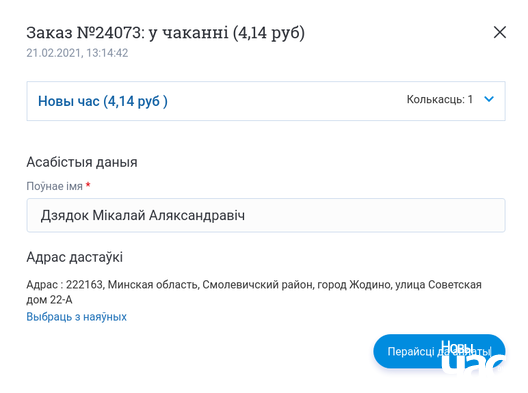Open the Новы час (4,14 руб) item title
Screen dimensions: 528x393
(103, 101)
